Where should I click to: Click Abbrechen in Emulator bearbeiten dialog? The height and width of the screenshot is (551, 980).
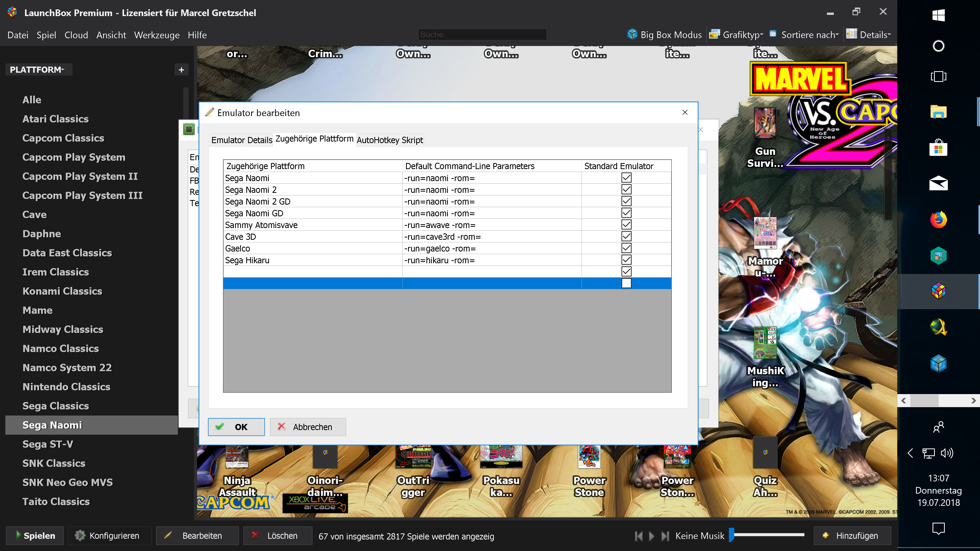[x=308, y=427]
